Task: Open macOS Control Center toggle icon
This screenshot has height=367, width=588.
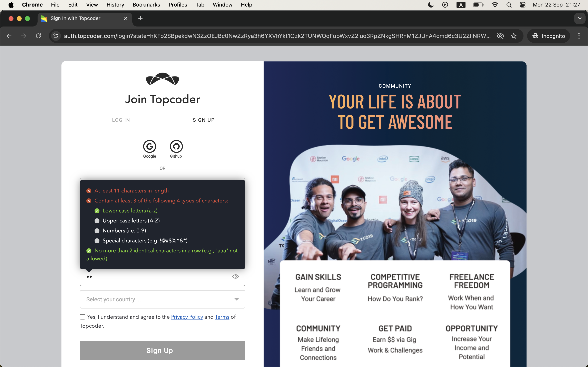Action: coord(522,5)
